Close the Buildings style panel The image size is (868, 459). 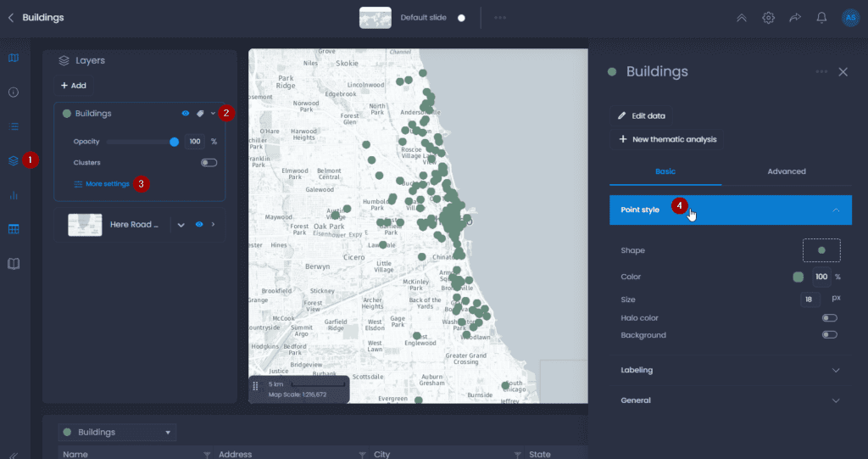tap(843, 71)
